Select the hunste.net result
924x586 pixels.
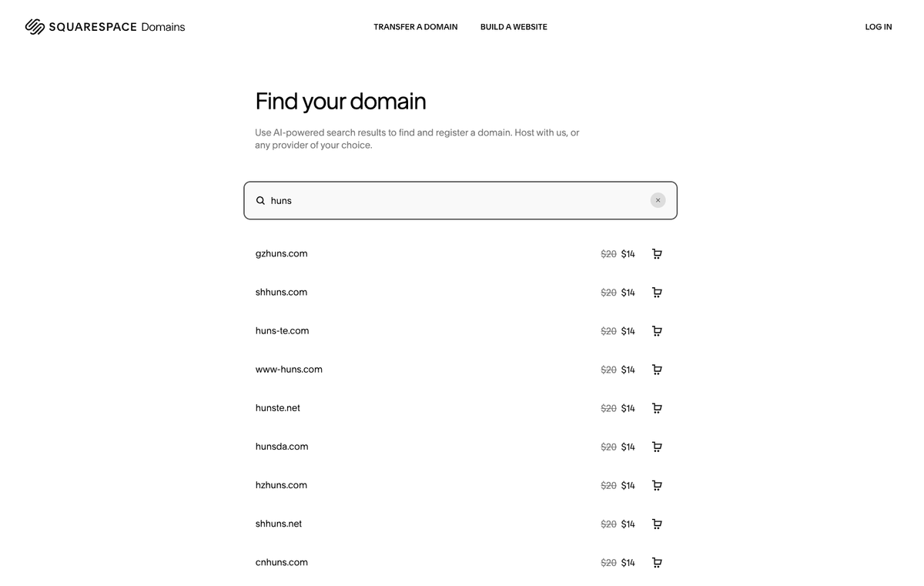277,407
